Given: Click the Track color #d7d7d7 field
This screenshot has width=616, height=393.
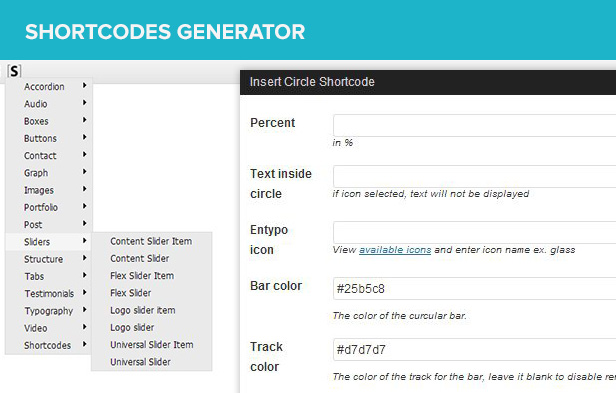Looking at the screenshot, I should pos(475,349).
